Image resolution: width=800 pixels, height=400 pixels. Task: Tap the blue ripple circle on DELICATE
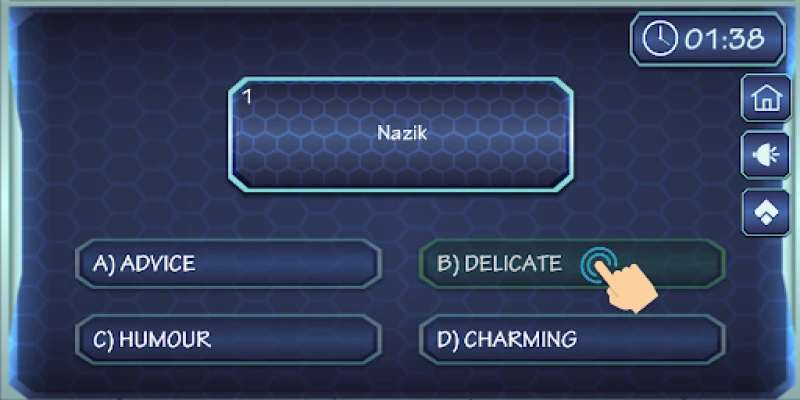[599, 262]
